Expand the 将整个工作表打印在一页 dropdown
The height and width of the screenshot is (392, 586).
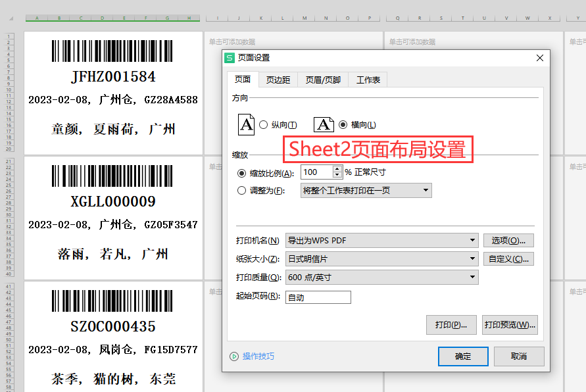pos(366,191)
